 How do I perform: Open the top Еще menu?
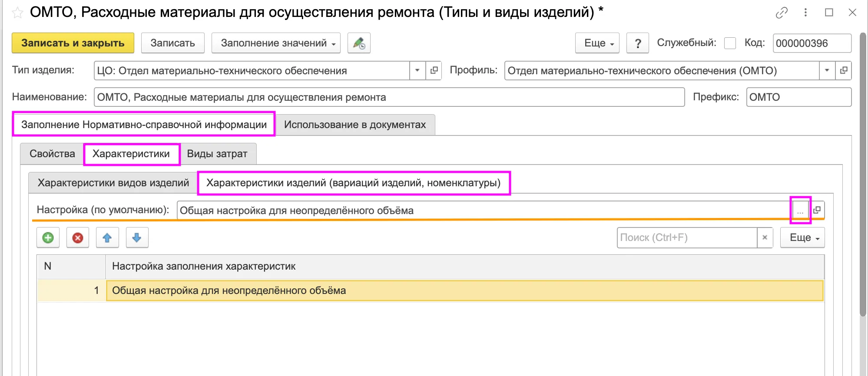[x=597, y=43]
